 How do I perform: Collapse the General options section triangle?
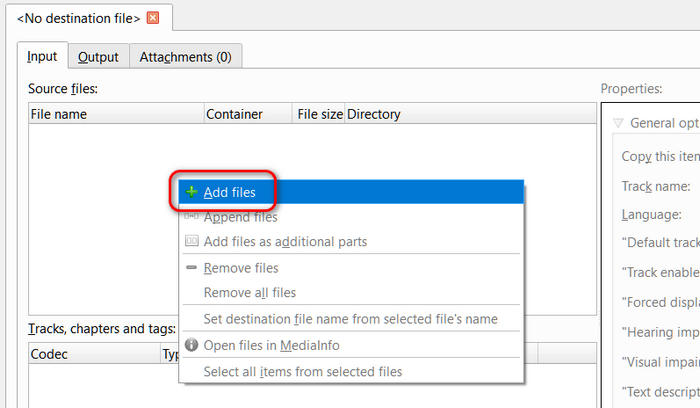pyautogui.click(x=618, y=123)
